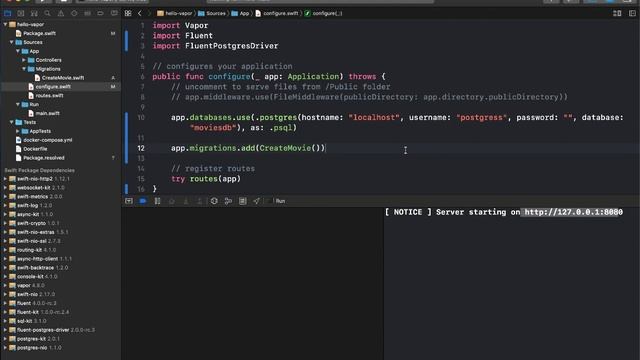Screen dimensions: 640x360
Task: Open Environment Overrides icon
Action: tap(242, 201)
